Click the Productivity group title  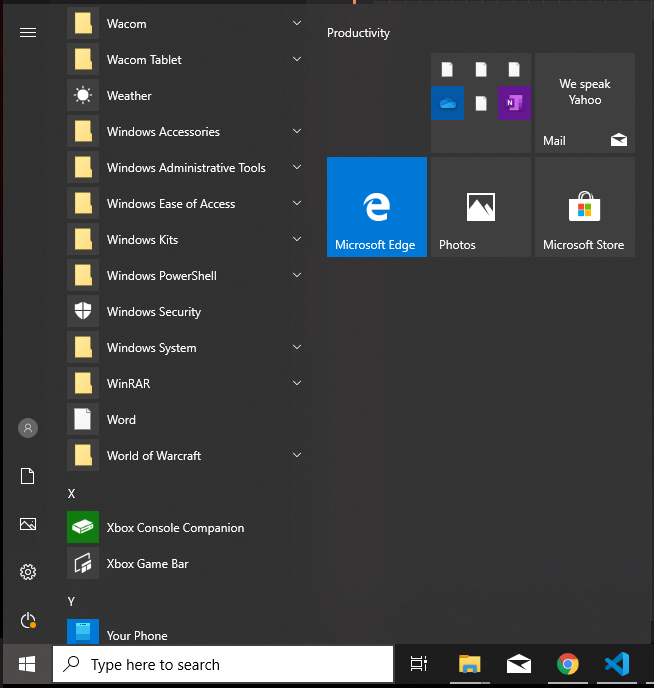(358, 33)
